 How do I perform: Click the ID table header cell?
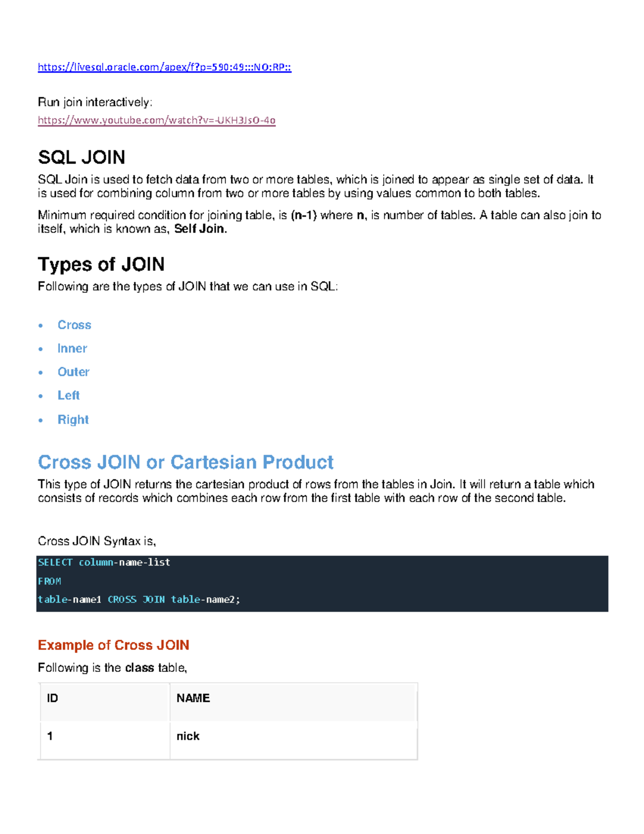click(53, 698)
